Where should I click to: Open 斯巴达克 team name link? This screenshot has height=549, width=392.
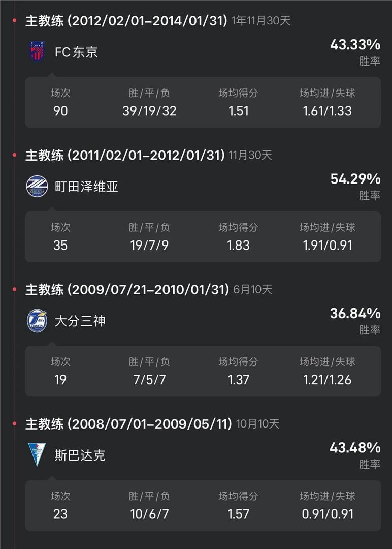[x=80, y=455]
